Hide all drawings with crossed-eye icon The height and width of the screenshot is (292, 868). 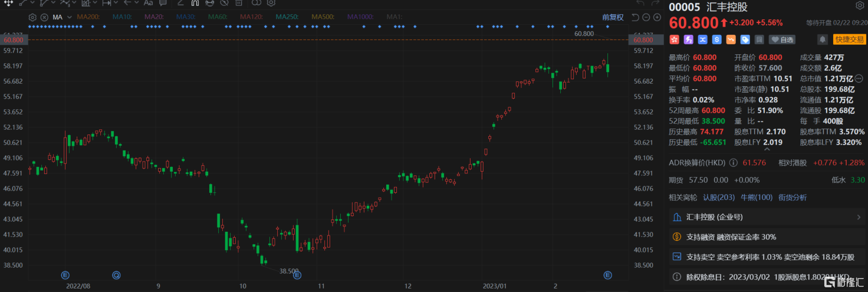coord(224,3)
